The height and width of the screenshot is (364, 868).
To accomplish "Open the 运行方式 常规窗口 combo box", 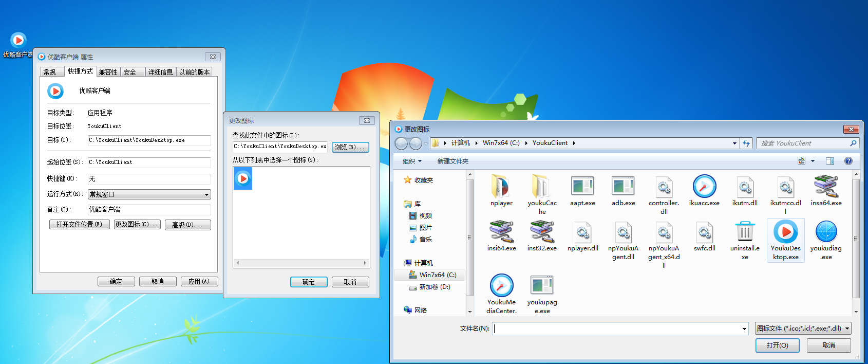I will 149,194.
